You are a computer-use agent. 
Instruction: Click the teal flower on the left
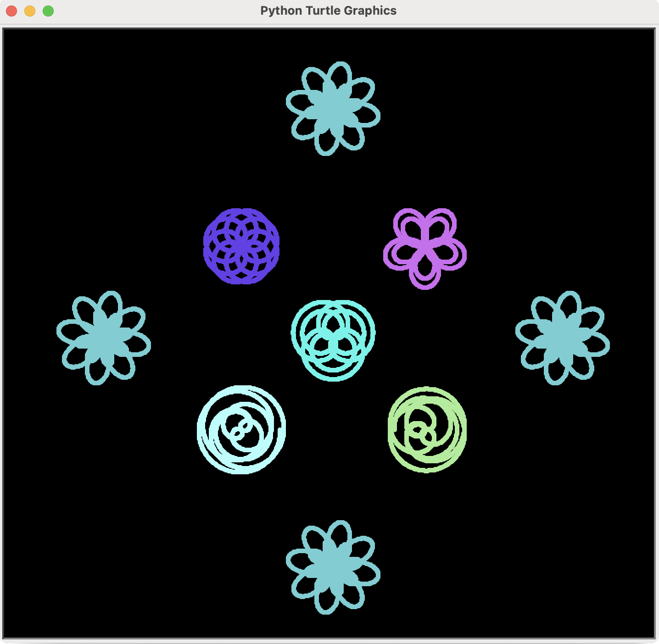tap(104, 338)
